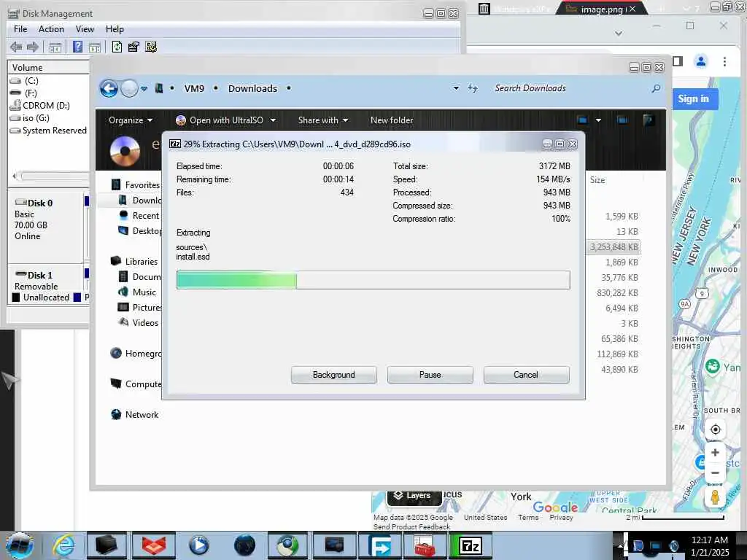
Task: Click New folder in Explorer
Action: pyautogui.click(x=392, y=120)
